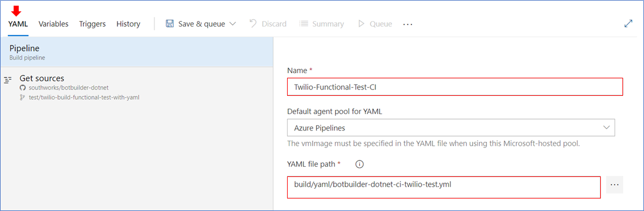Viewport: 644px width, 211px height.
Task: Click the branch icon beside test/twilio-build-functional-test-with-yaml
Action: 23,98
